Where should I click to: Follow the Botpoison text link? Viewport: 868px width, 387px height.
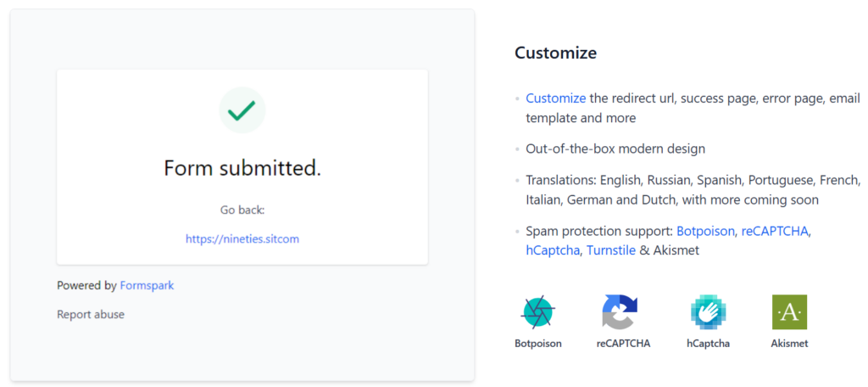coord(705,231)
